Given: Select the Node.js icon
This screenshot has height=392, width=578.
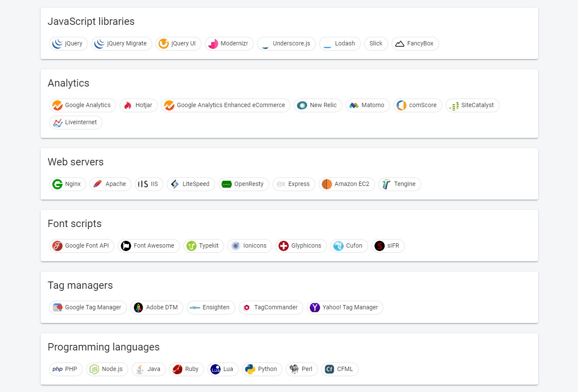Looking at the screenshot, I should pyautogui.click(x=93, y=369).
